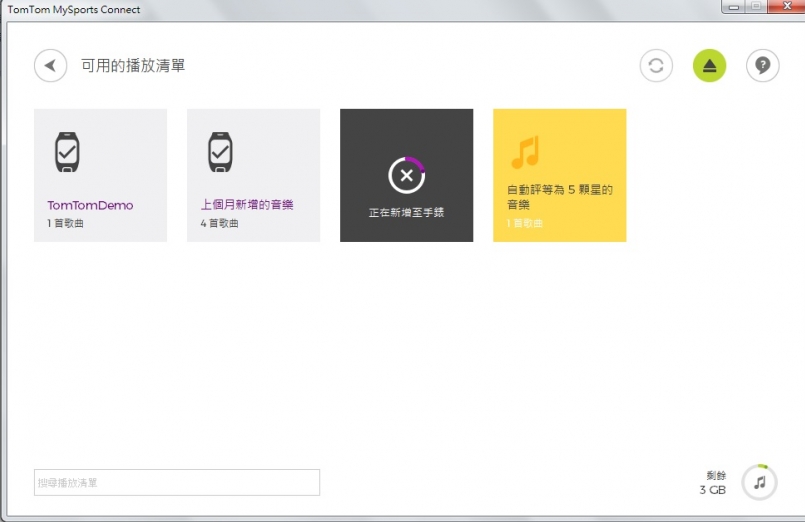Click the 剩餘 3 GB storage label
This screenshot has height=522, width=805.
point(713,484)
